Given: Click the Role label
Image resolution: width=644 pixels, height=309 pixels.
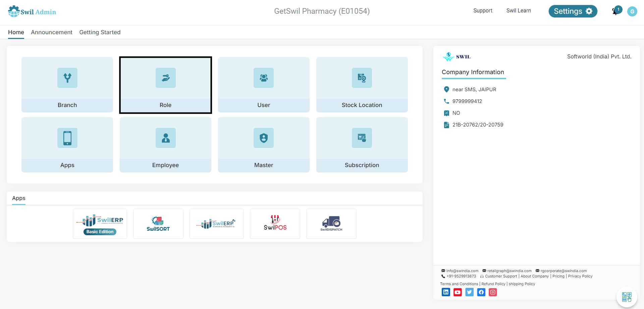Looking at the screenshot, I should click(x=165, y=105).
